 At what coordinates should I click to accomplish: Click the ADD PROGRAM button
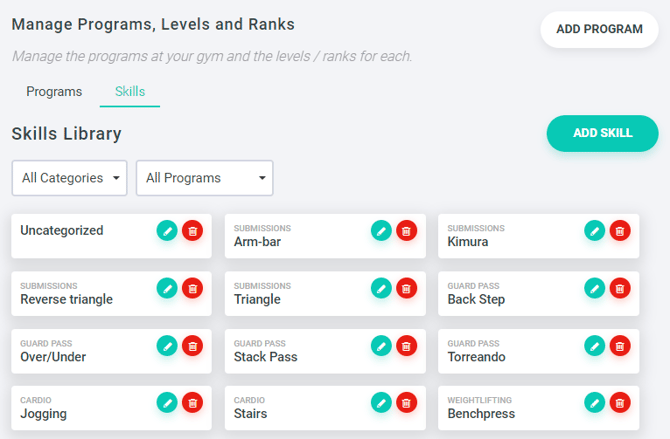point(599,29)
